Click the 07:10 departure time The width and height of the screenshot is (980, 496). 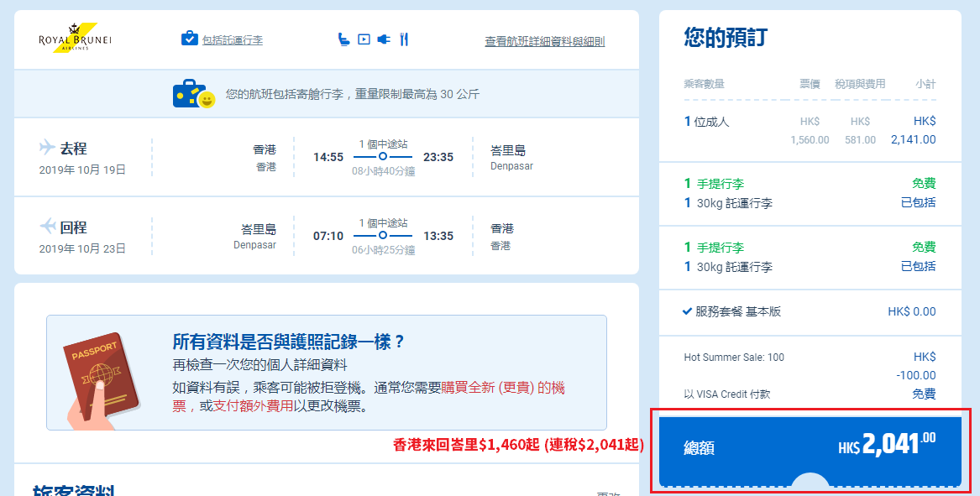click(x=328, y=236)
